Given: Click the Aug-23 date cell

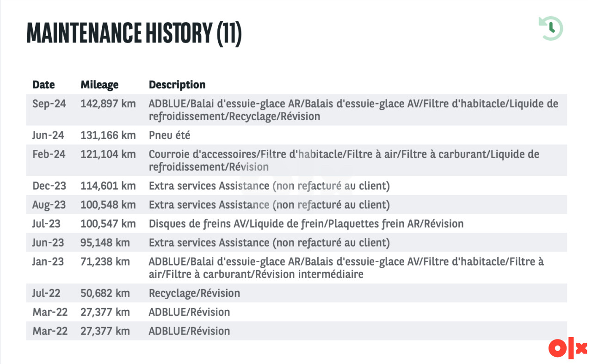Looking at the screenshot, I should (x=49, y=205).
